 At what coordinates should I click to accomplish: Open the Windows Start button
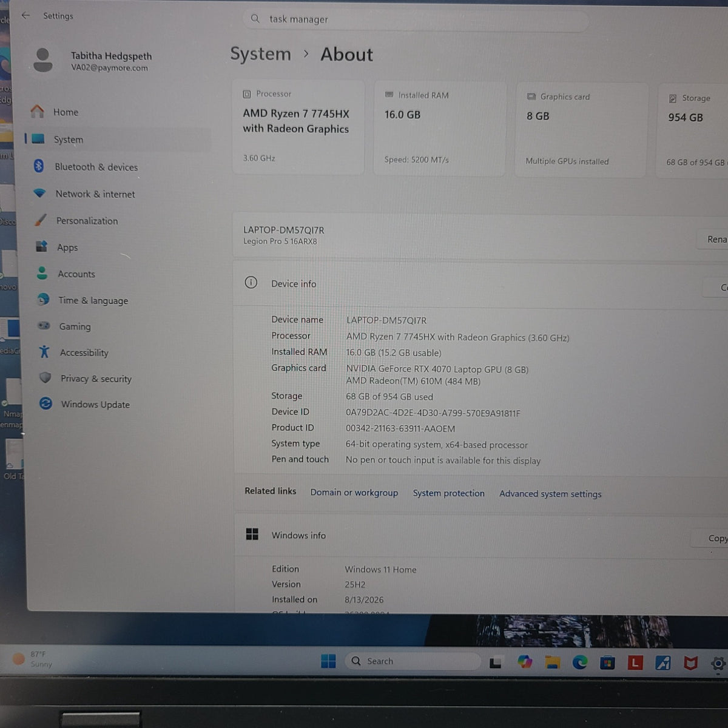[328, 661]
